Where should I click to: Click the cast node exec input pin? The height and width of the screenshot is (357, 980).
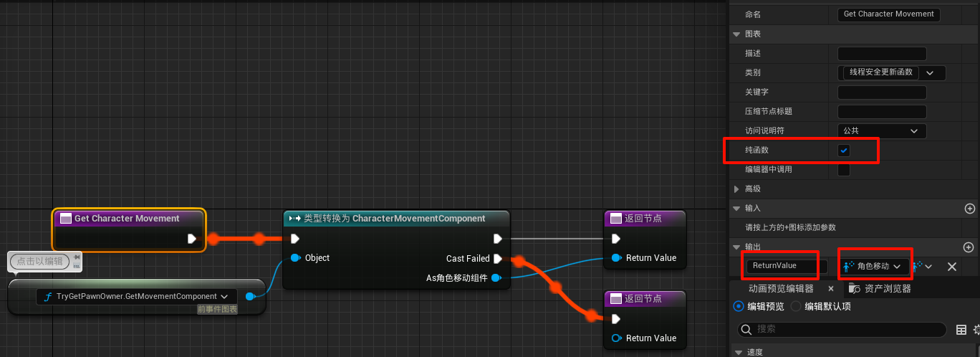point(295,239)
